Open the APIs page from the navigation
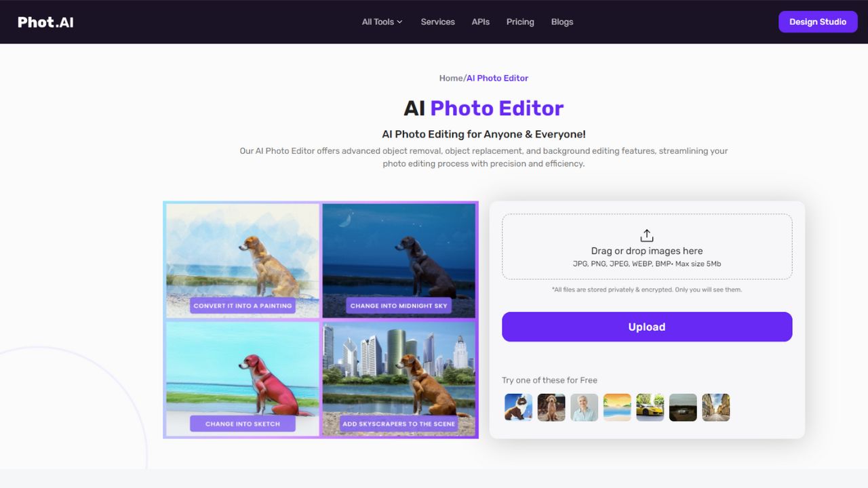This screenshot has height=488, width=868. pos(481,22)
